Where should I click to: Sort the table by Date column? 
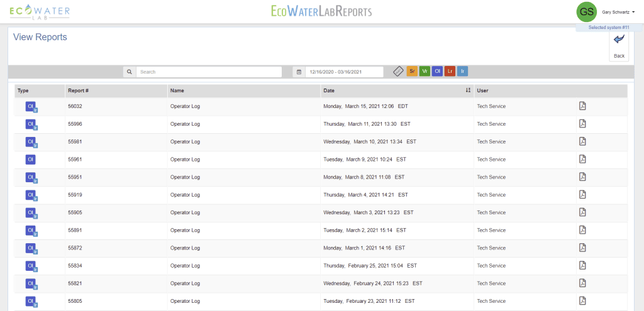click(x=397, y=90)
